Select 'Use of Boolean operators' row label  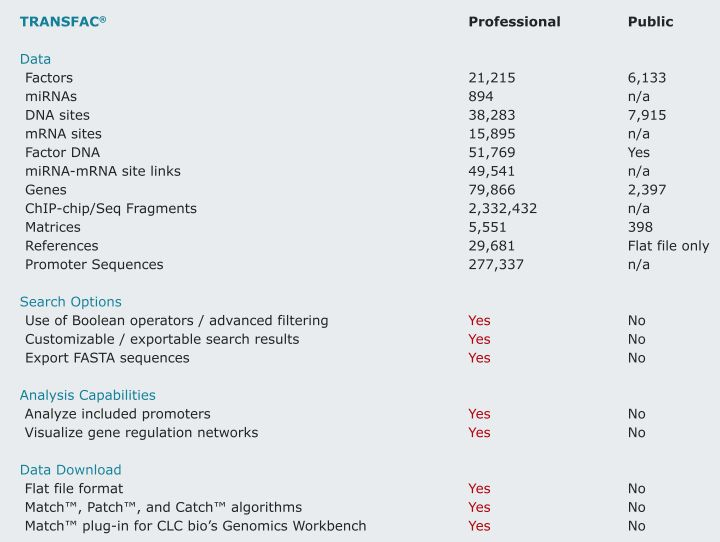click(x=176, y=321)
